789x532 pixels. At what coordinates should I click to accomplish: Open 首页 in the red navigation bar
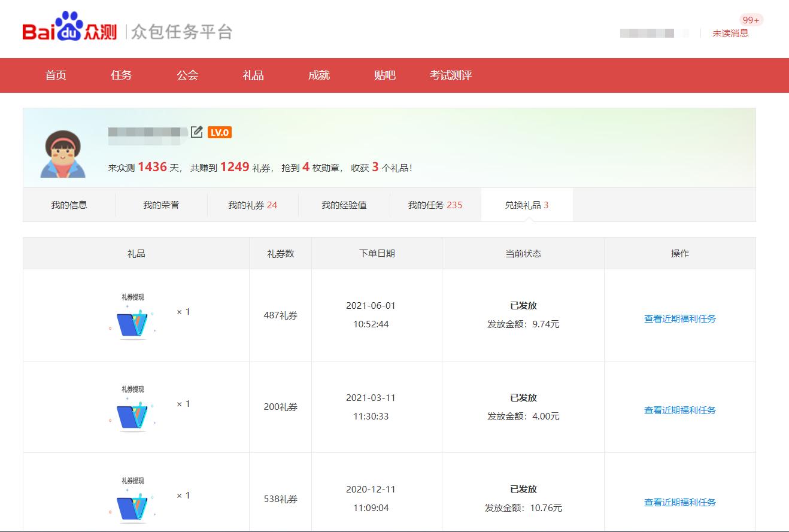pyautogui.click(x=56, y=75)
